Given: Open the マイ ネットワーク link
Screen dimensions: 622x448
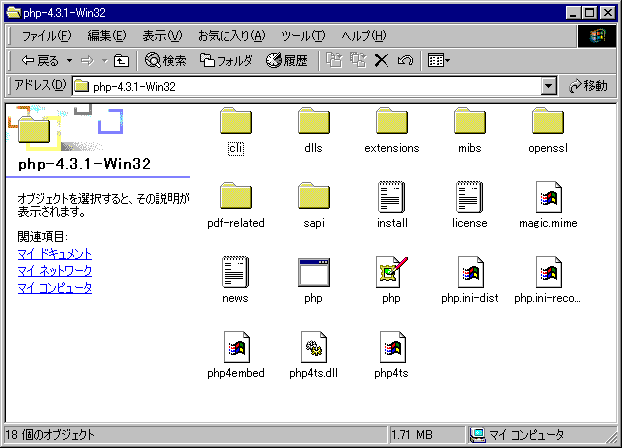Looking at the screenshot, I should pyautogui.click(x=55, y=271).
